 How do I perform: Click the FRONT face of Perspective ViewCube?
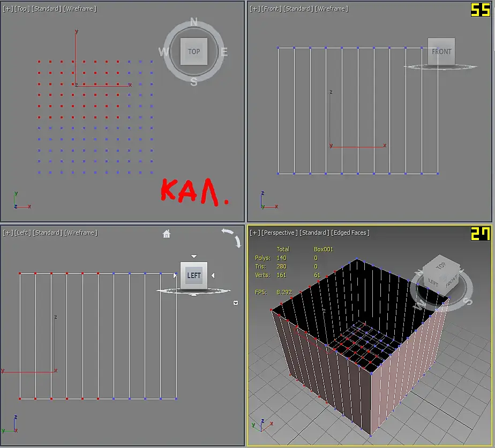pyautogui.click(x=452, y=280)
